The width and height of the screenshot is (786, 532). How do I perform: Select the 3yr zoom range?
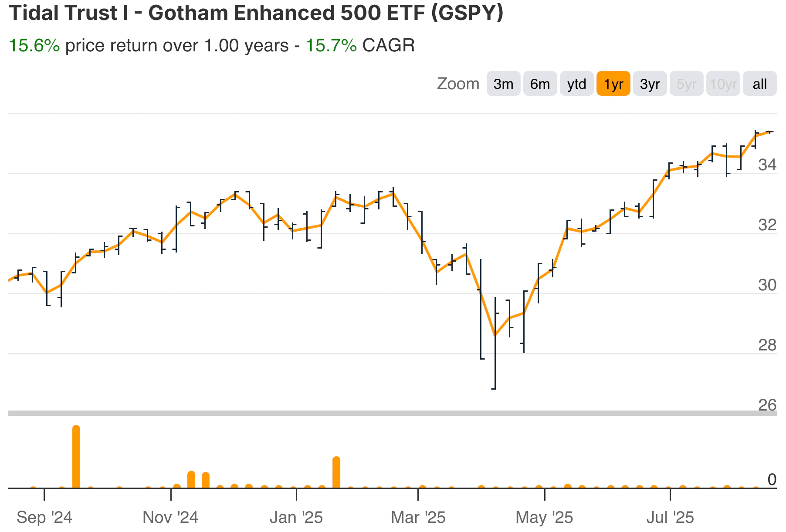click(650, 84)
